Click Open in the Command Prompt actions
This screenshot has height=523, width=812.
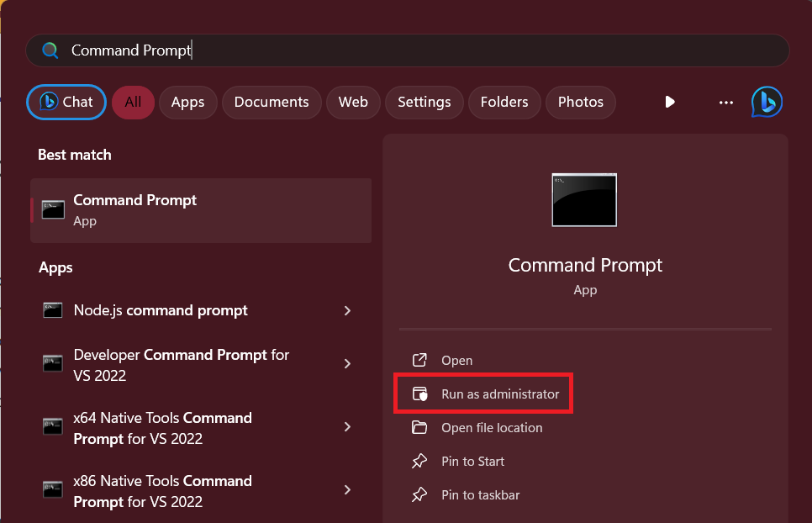[456, 361]
